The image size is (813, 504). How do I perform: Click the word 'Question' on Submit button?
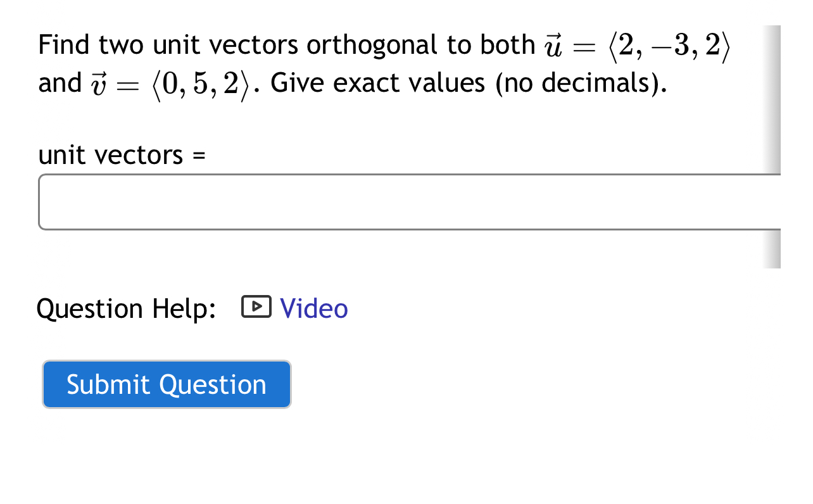pyautogui.click(x=213, y=384)
